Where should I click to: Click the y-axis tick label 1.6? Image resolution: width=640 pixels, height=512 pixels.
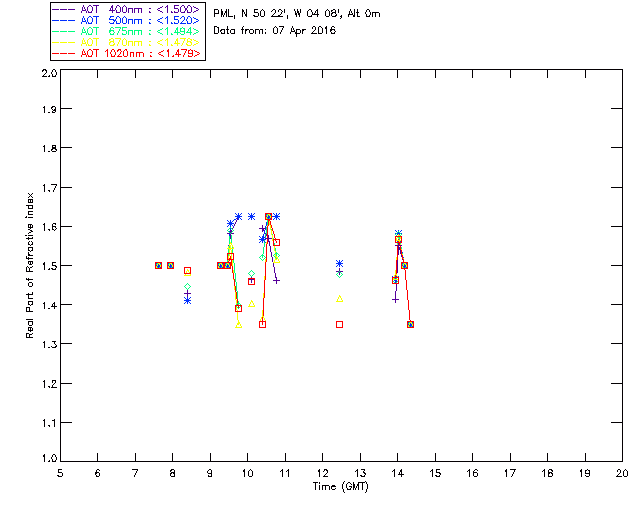coord(49,227)
